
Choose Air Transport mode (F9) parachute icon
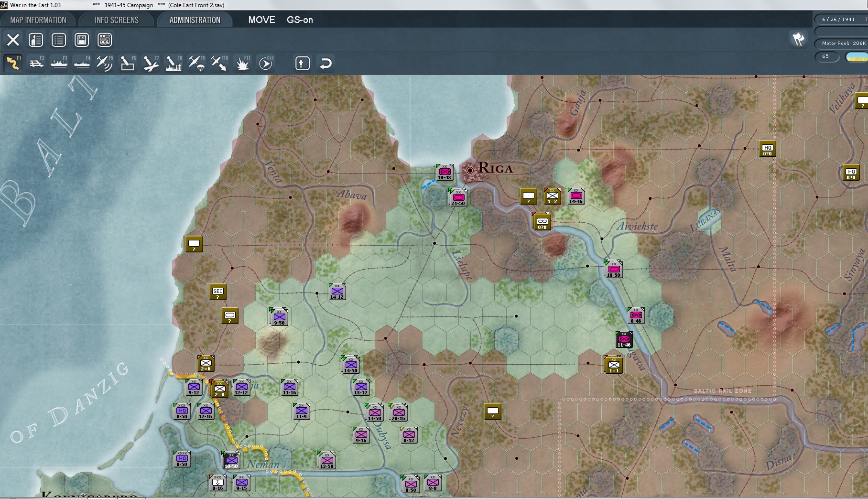coord(196,63)
